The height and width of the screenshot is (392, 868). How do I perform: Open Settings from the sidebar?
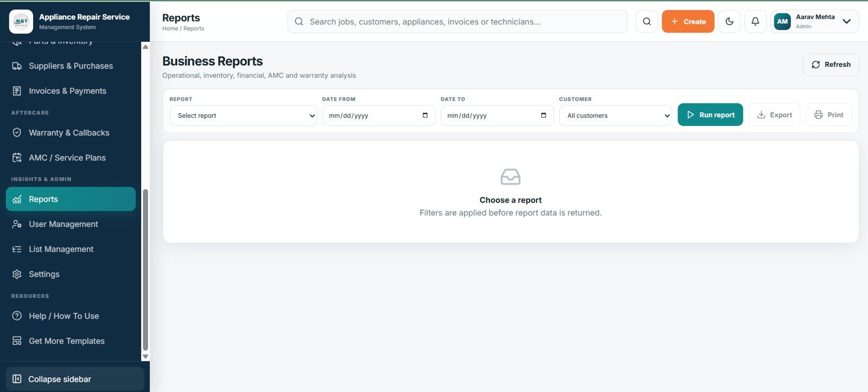pyautogui.click(x=71, y=274)
